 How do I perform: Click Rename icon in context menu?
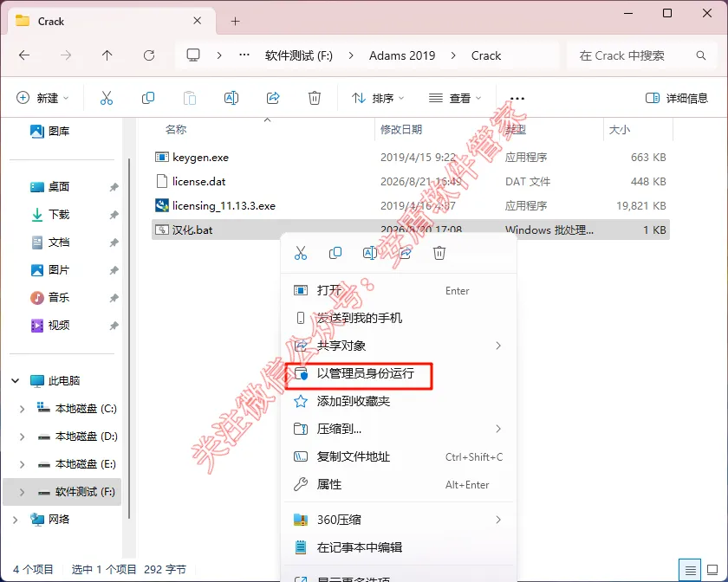point(369,253)
